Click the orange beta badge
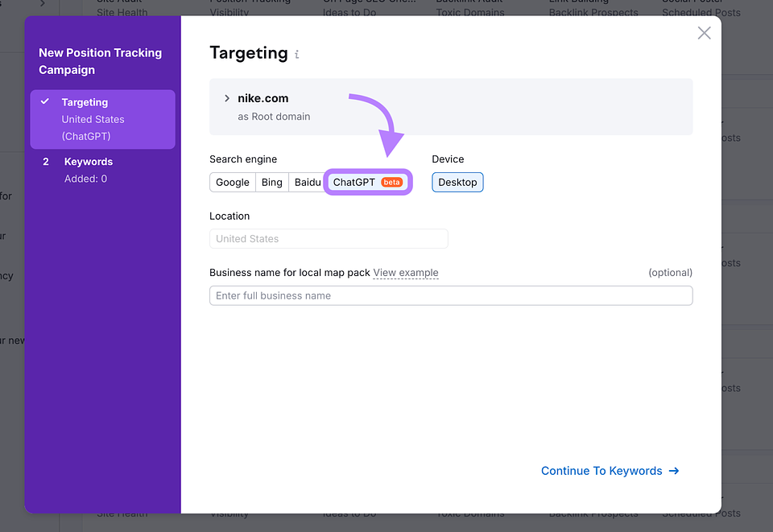773x532 pixels. coord(392,182)
